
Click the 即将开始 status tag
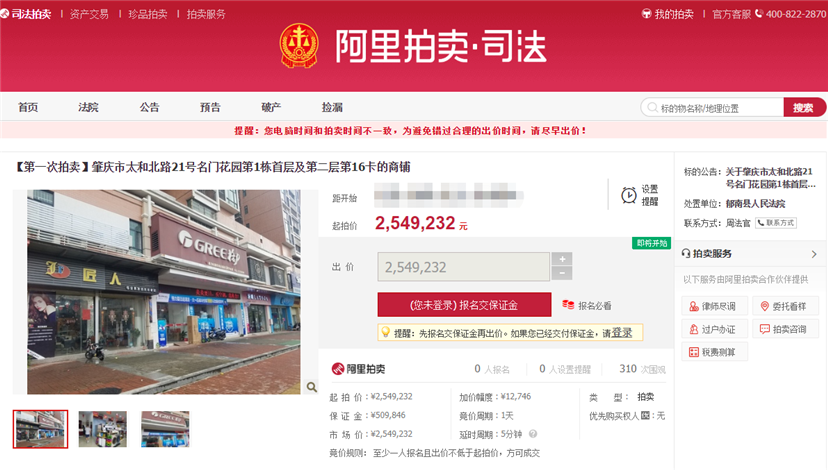click(652, 243)
